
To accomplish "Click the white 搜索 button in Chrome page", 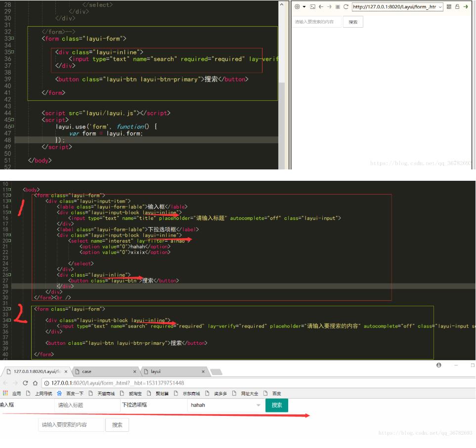I will 117,425.
